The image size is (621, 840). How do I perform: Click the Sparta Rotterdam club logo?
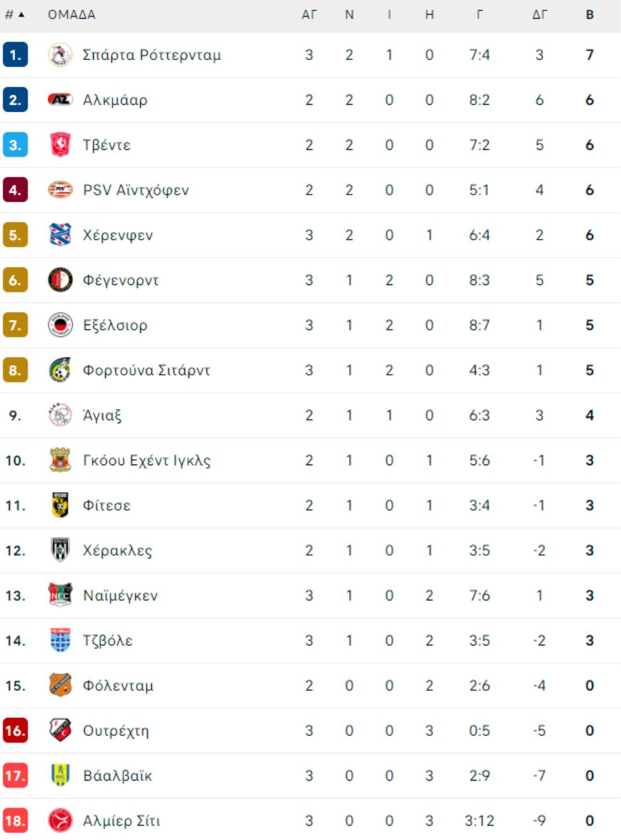click(60, 55)
